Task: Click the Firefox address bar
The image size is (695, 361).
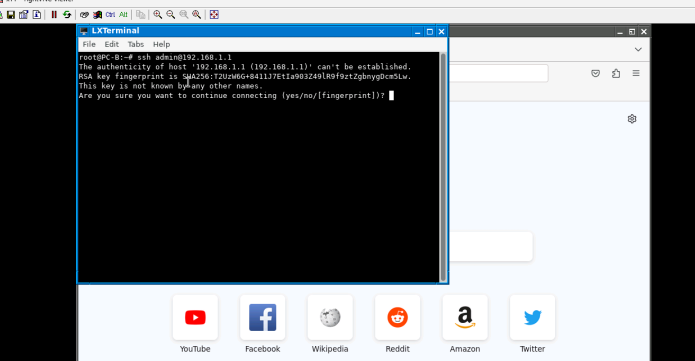Action: (x=499, y=73)
